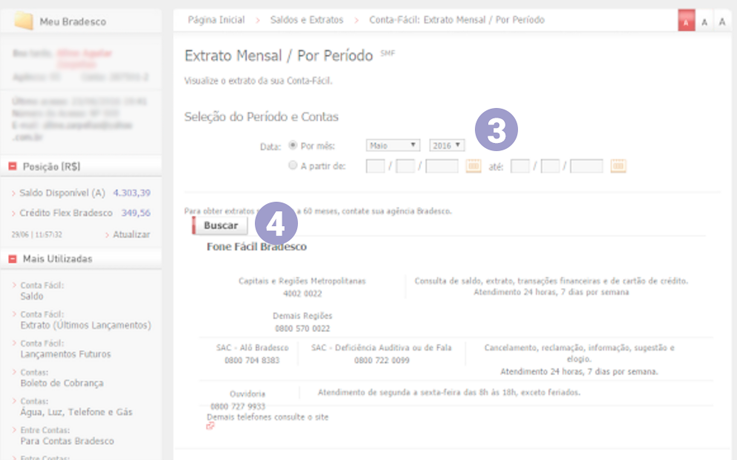Click phone number 0800 722 0099
The image size is (737, 460).
coord(382,360)
